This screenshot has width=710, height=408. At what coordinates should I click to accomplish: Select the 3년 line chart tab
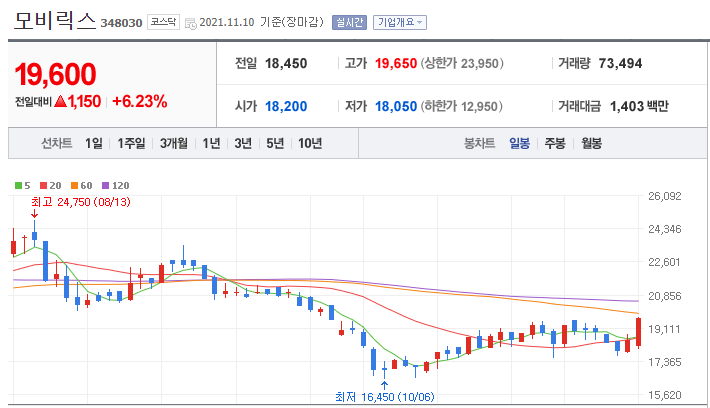coord(243,144)
